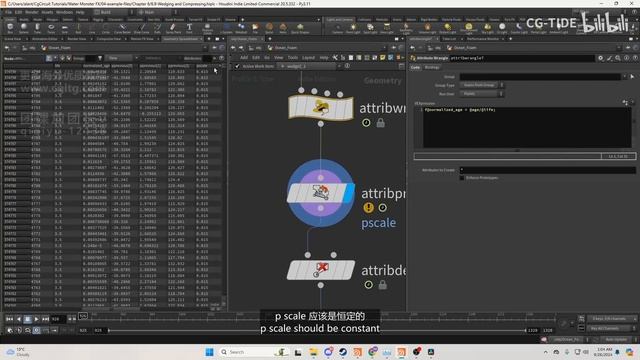Switch to the Performance Monitor tab
Image resolution: width=640 pixels, height=360 pixels.
click(x=483, y=39)
